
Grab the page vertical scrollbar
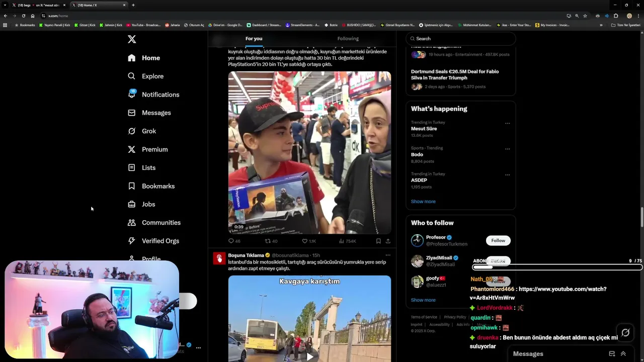[641, 217]
